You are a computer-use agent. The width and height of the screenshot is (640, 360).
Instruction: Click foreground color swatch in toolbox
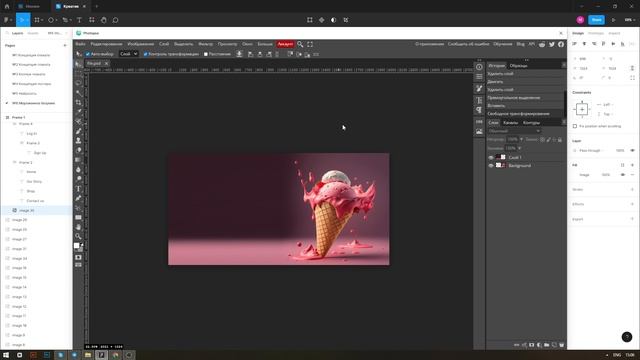click(x=77, y=245)
